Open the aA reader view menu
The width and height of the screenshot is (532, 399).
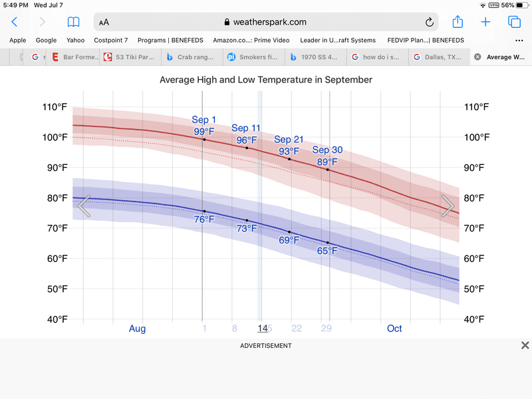[x=104, y=22]
